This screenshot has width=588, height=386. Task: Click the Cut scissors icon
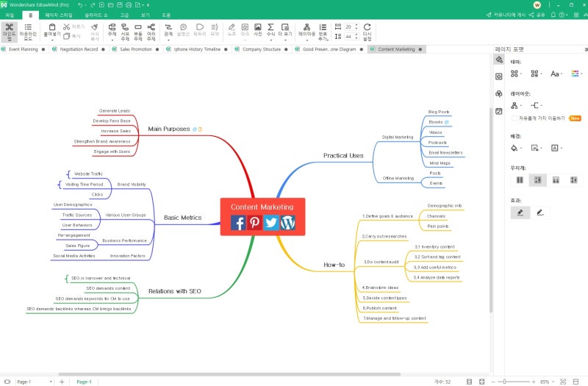pyautogui.click(x=66, y=26)
